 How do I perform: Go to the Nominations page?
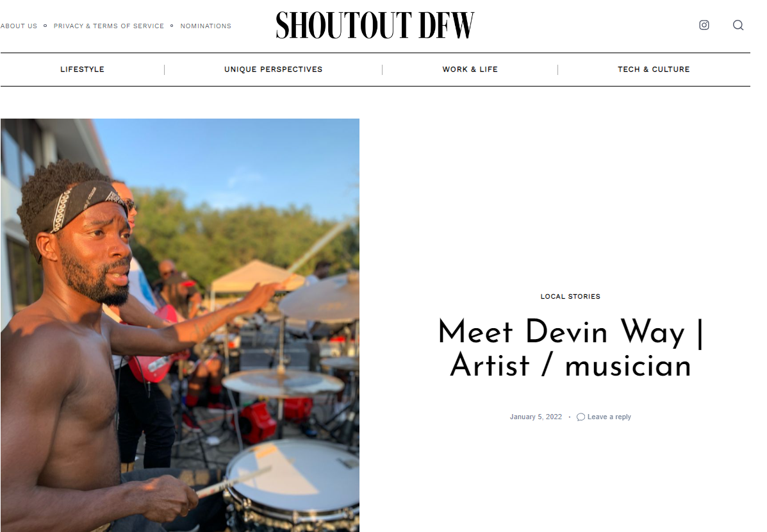(206, 26)
